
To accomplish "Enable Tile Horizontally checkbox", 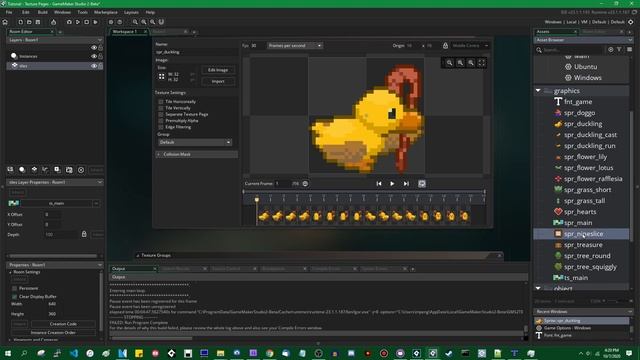I will 161,102.
